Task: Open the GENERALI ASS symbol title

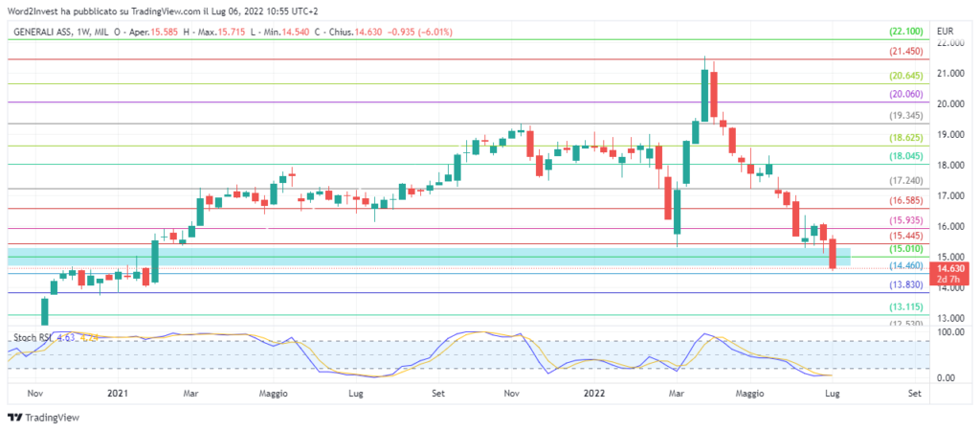Action: tap(47, 33)
